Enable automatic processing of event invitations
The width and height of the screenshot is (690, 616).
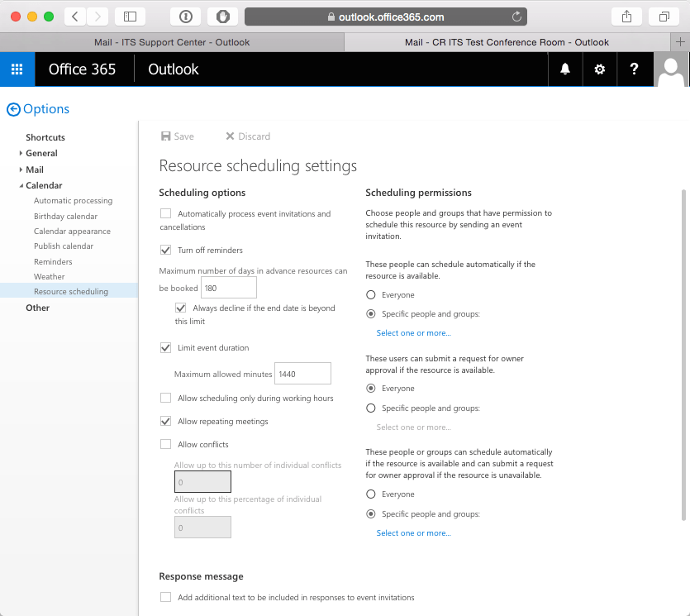click(164, 213)
